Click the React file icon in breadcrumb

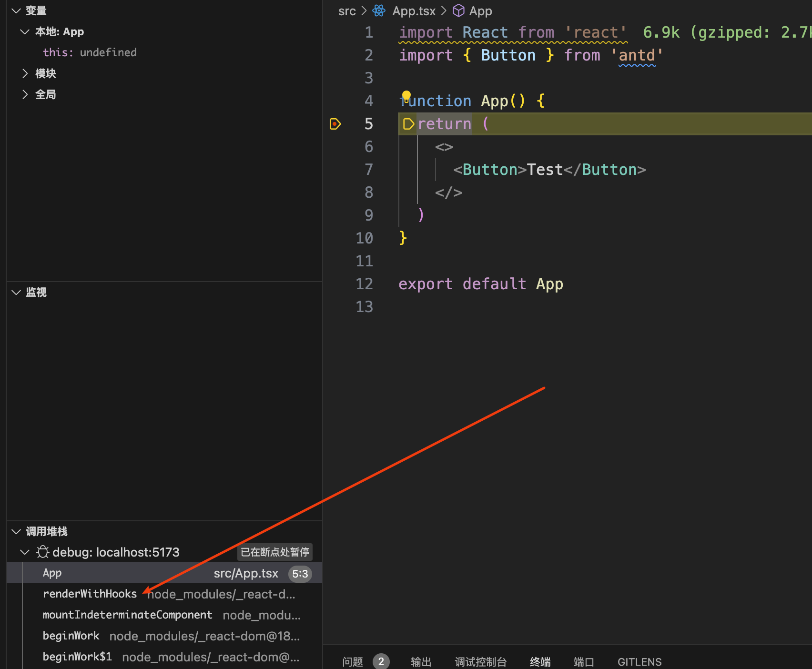tap(379, 10)
